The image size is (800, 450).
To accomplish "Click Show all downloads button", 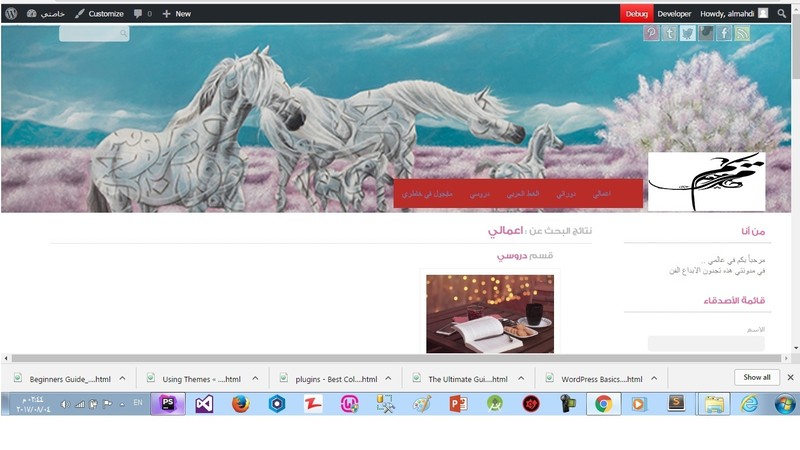I will (757, 378).
